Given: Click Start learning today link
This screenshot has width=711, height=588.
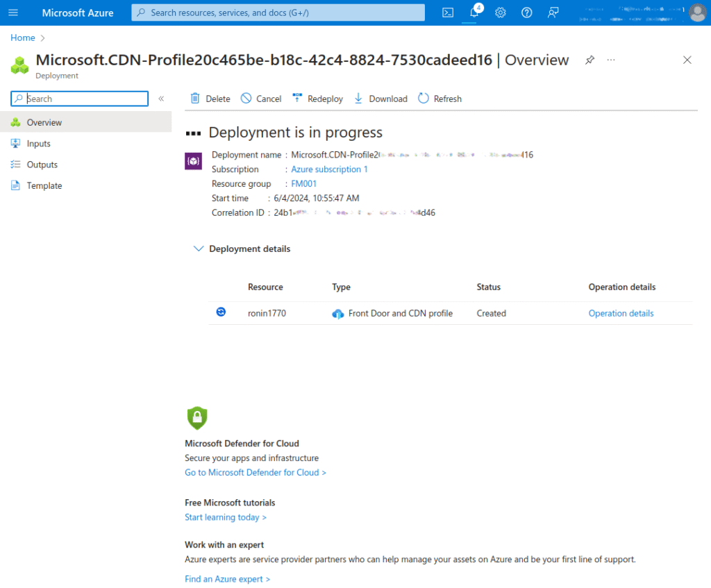Looking at the screenshot, I should click(226, 517).
